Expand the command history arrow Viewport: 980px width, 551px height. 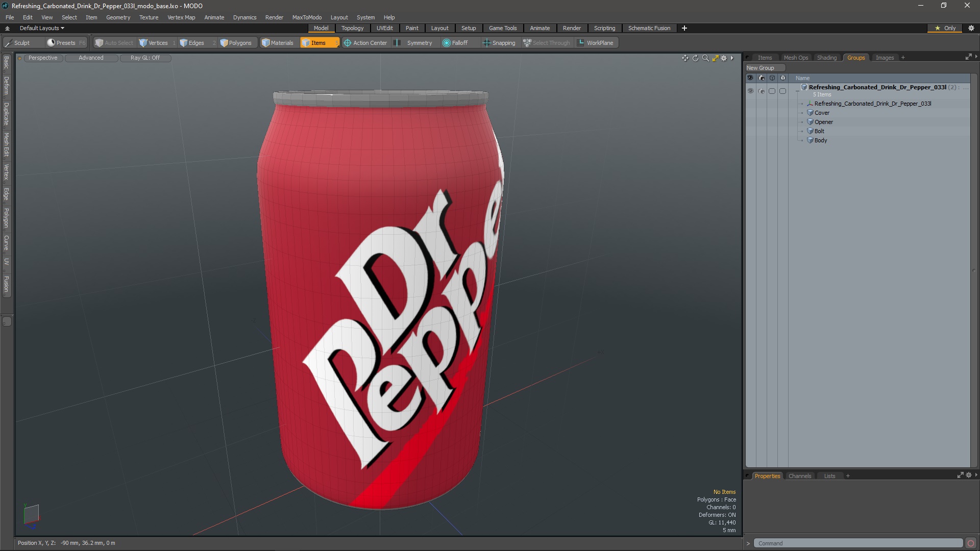coord(748,543)
